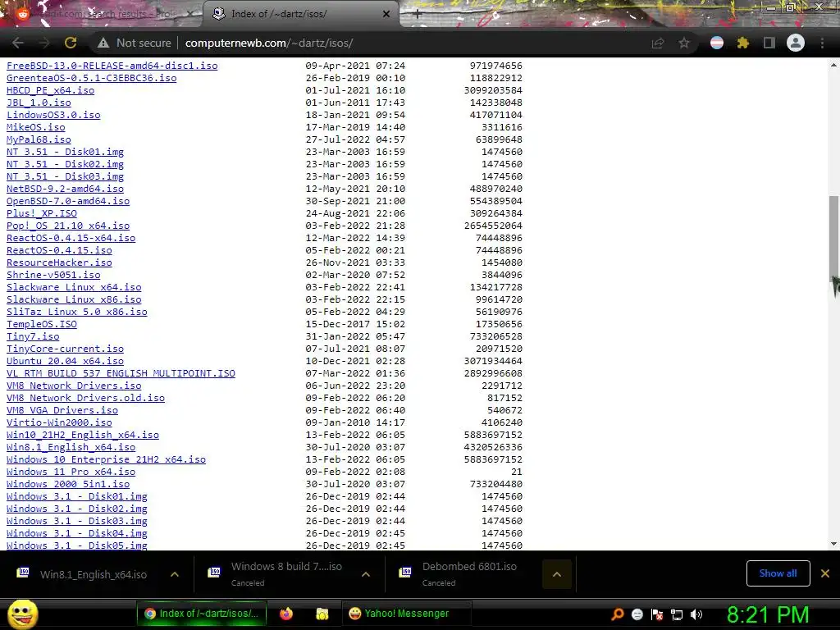Click the page vertical scrollbar thumb
This screenshot has height=630, width=840.
pyautogui.click(x=833, y=239)
